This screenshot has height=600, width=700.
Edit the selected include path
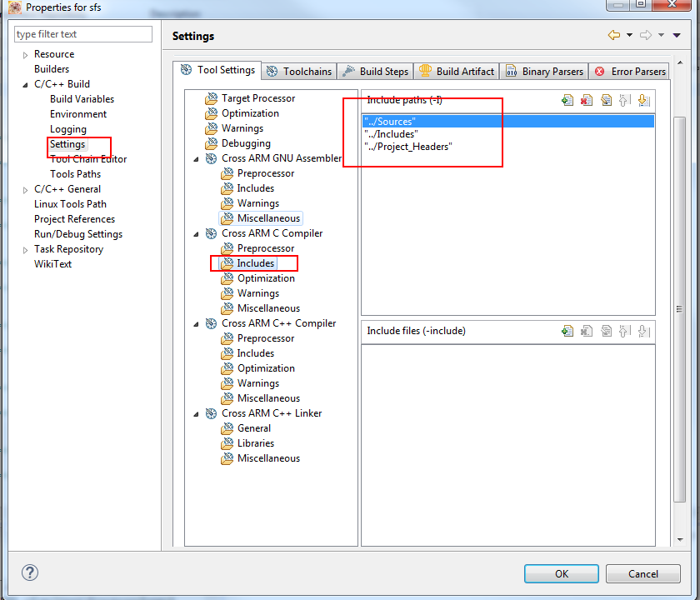606,100
